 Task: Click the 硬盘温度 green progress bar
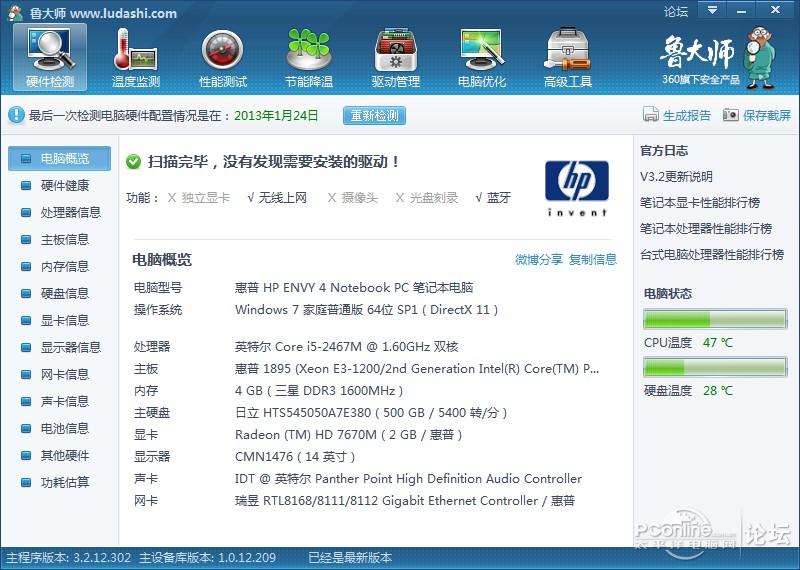(x=715, y=367)
